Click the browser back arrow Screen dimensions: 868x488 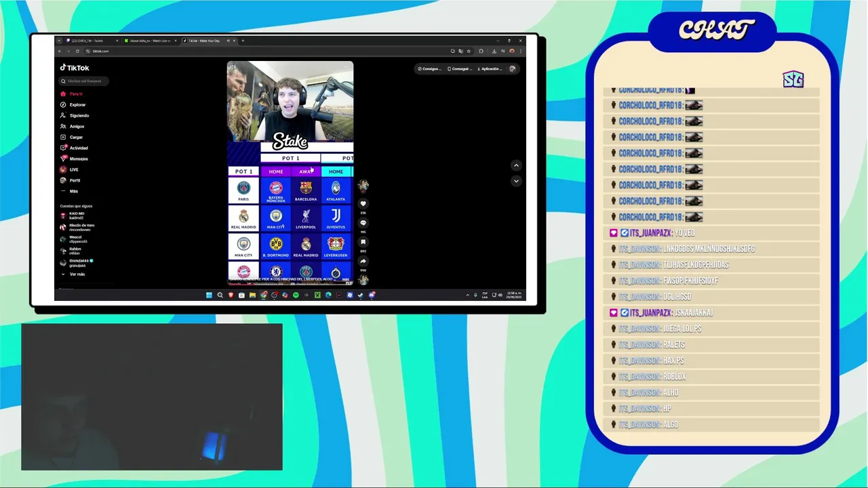click(60, 51)
